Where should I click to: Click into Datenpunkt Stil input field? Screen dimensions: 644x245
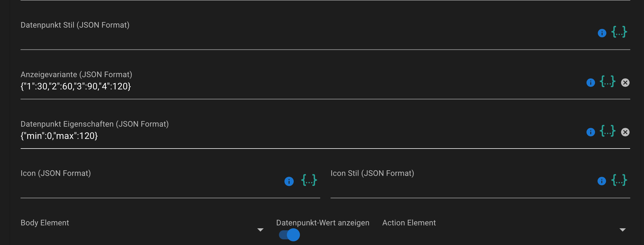[x=283, y=38]
